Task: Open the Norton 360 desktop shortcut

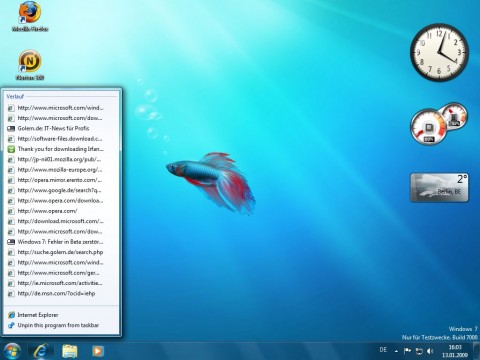Action: pos(30,65)
